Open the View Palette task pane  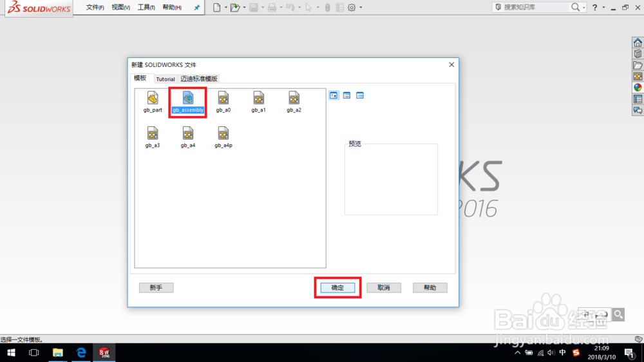pyautogui.click(x=638, y=77)
